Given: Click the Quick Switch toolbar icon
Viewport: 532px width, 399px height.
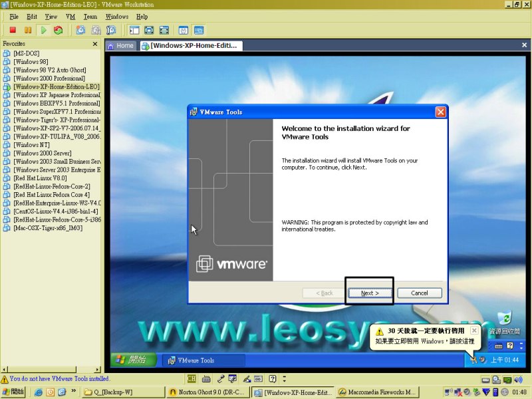Looking at the screenshot, I should point(164,30).
